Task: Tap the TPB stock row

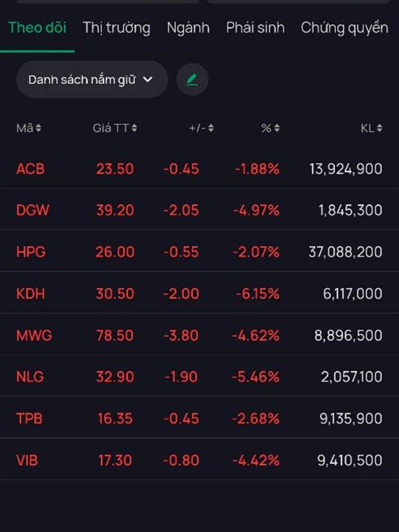Action: tap(30, 418)
